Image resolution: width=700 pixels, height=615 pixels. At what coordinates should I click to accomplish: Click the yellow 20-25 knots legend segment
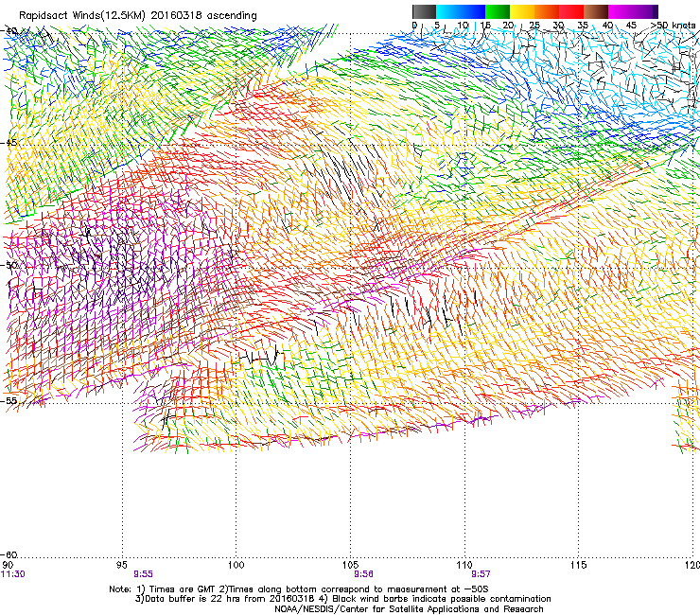click(x=522, y=11)
